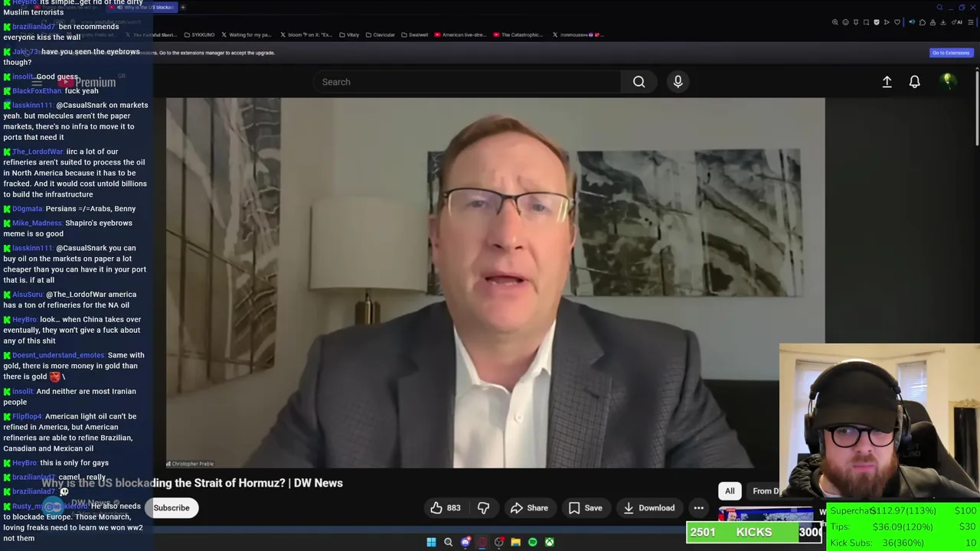
Task: Click the heart icon in browser toolbar
Action: pyautogui.click(x=897, y=22)
